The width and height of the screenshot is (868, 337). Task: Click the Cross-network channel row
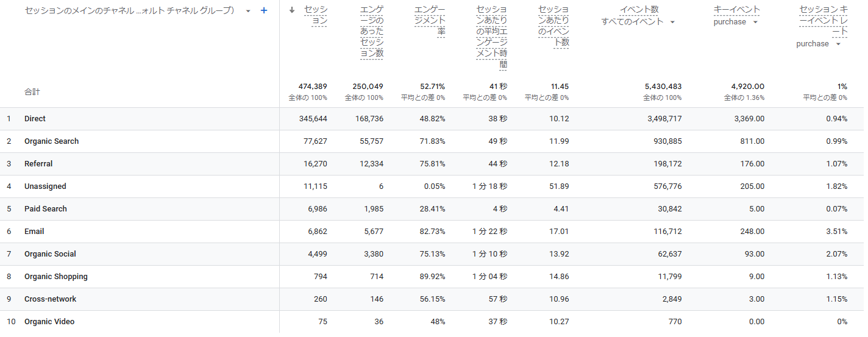coord(51,299)
